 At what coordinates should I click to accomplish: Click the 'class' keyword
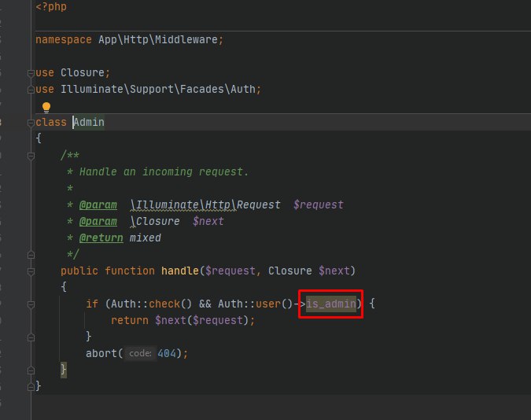(x=51, y=122)
